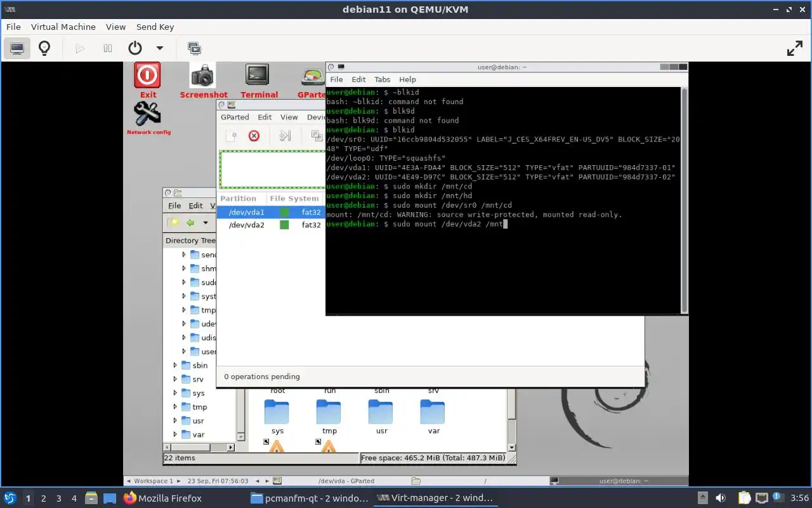The width and height of the screenshot is (812, 508).
Task: Select the /dev/vda2 partition row
Action: 271,225
